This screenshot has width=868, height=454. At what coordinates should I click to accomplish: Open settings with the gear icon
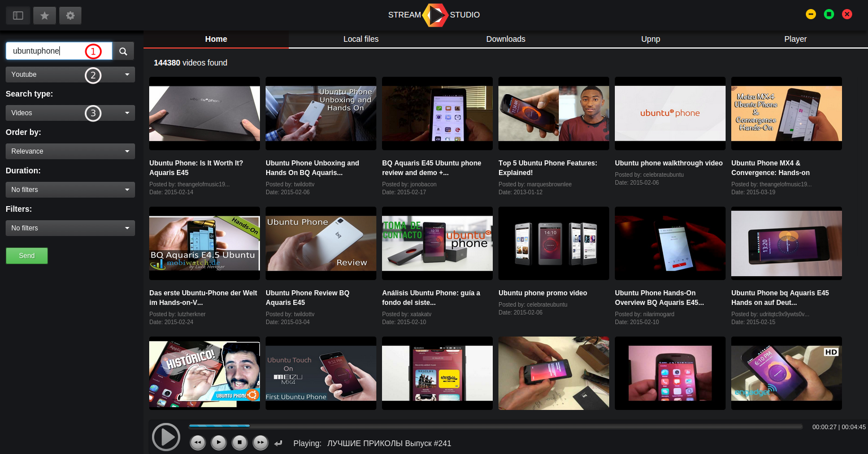(70, 15)
